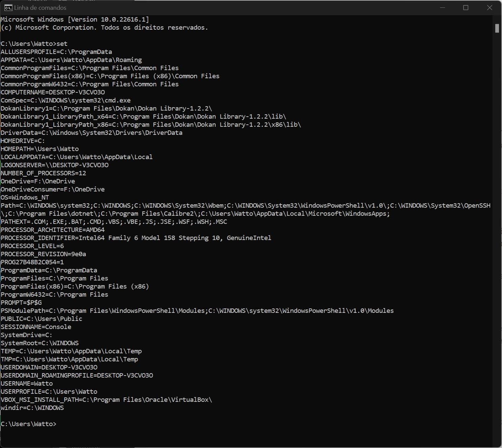The image size is (502, 448).
Task: Minimize the Linha de comandos window
Action: point(442,7)
